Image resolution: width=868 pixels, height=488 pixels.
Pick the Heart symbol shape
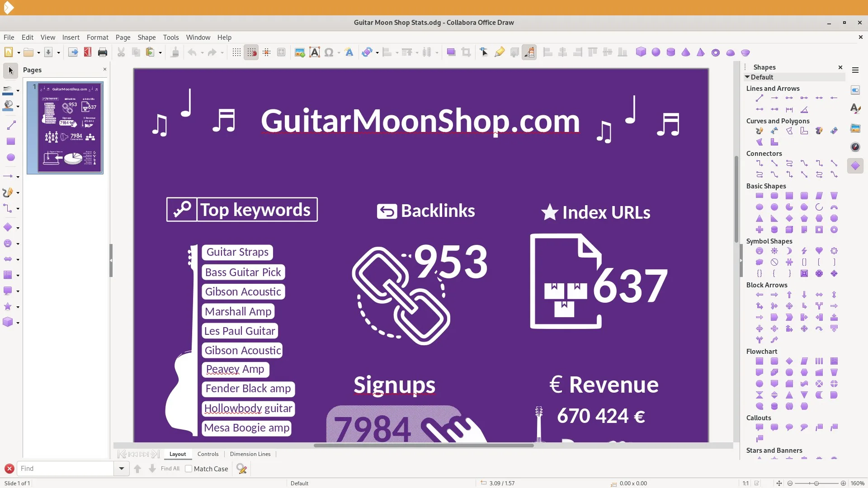coord(819,251)
